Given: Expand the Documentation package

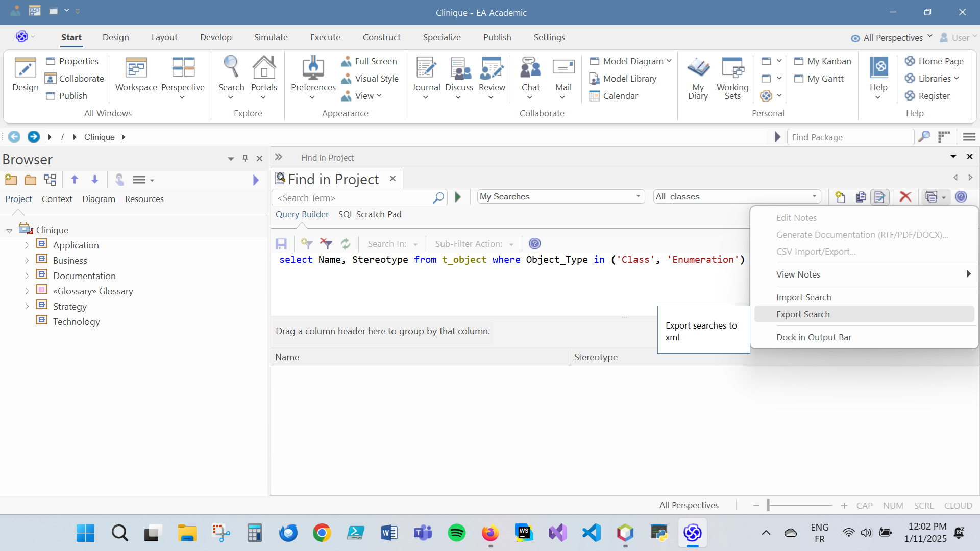Looking at the screenshot, I should point(27,276).
